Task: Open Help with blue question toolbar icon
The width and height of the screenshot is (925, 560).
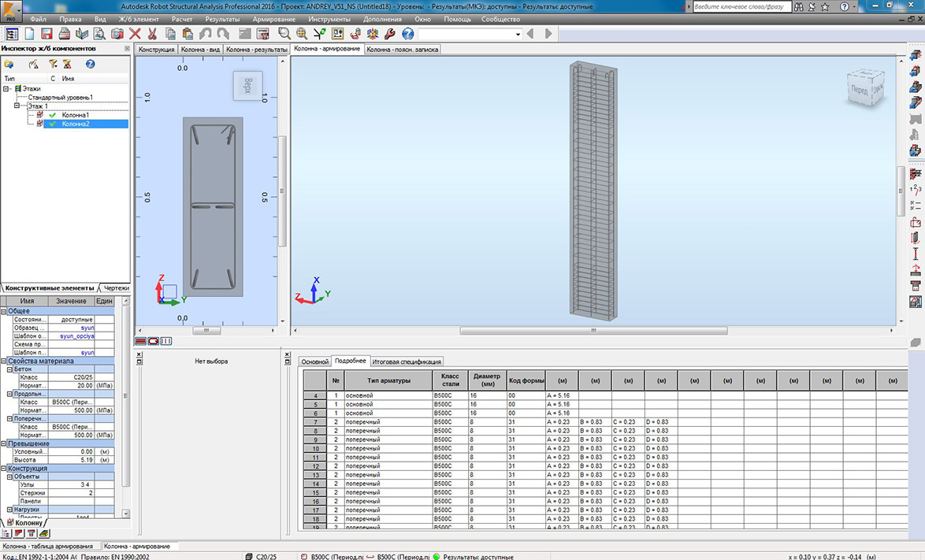Action: pos(407,34)
